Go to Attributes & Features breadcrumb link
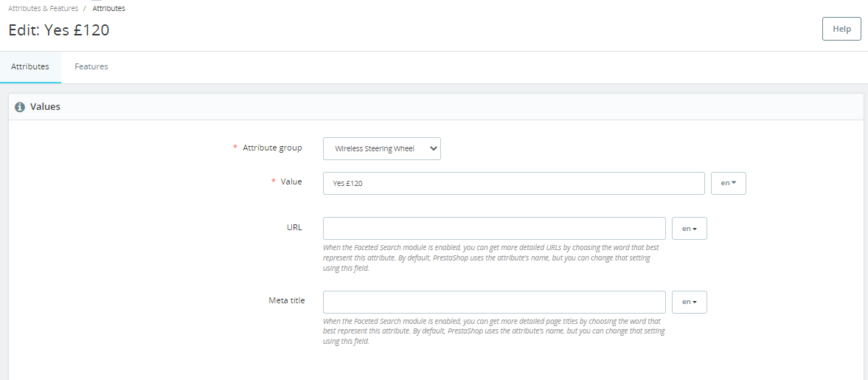 (43, 8)
